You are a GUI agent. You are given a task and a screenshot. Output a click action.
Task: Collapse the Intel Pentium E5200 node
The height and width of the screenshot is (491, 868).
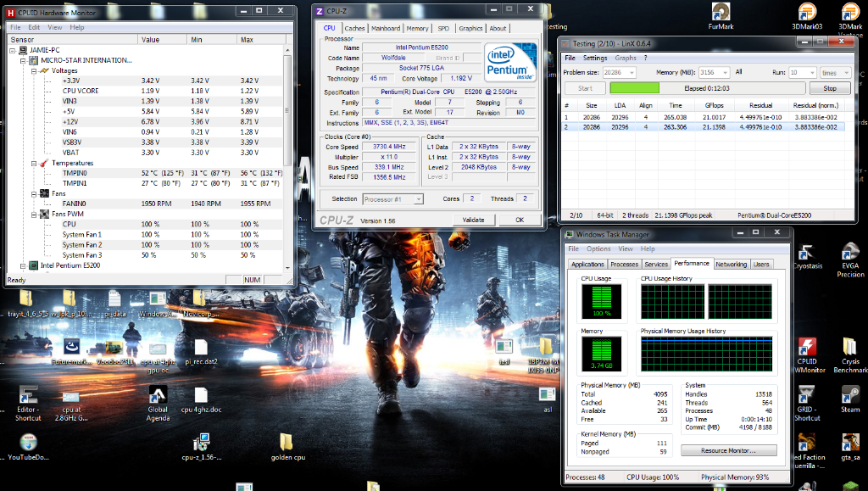tap(23, 265)
